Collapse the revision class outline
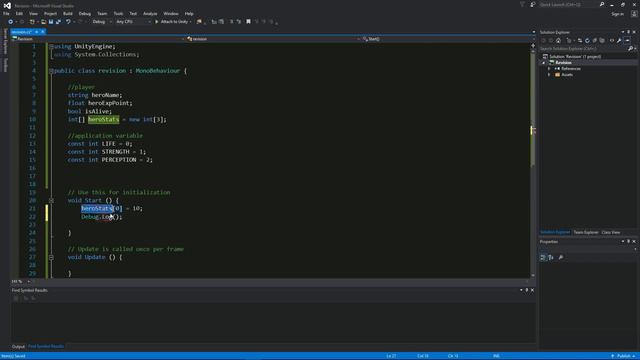640x360 pixels. point(51,71)
